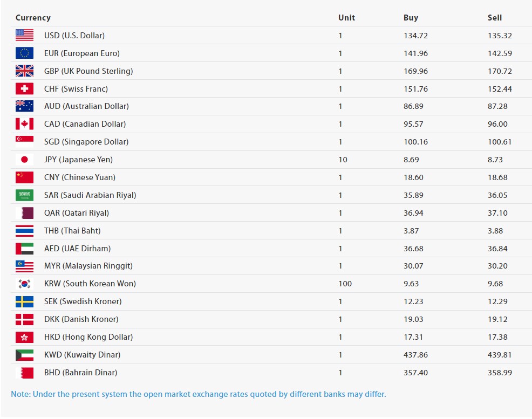This screenshot has height=419, width=532.
Task: Click the Swedish flag icon
Action: coord(24,301)
